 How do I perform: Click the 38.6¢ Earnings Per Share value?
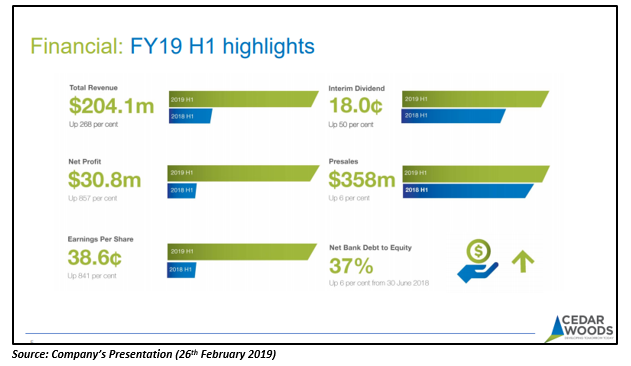(x=95, y=257)
